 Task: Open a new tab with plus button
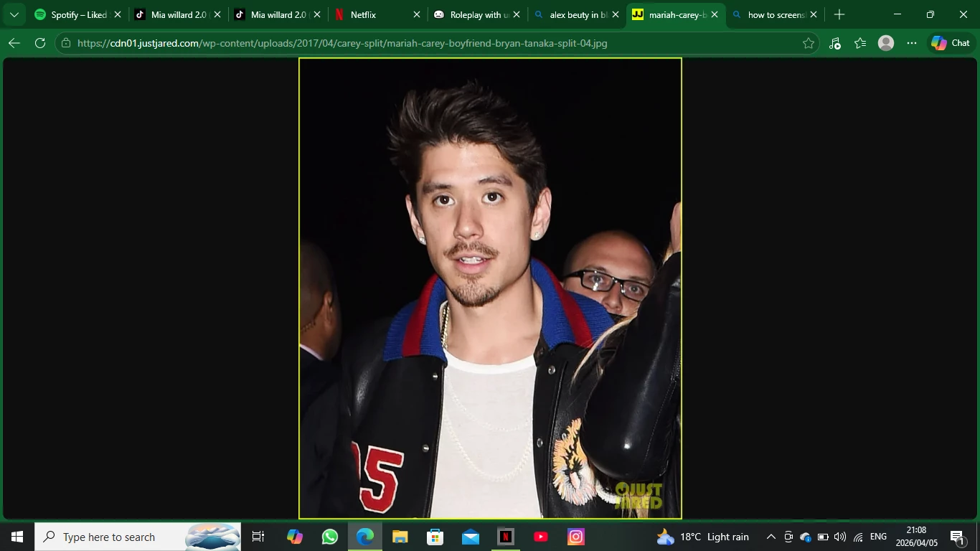[x=839, y=14]
